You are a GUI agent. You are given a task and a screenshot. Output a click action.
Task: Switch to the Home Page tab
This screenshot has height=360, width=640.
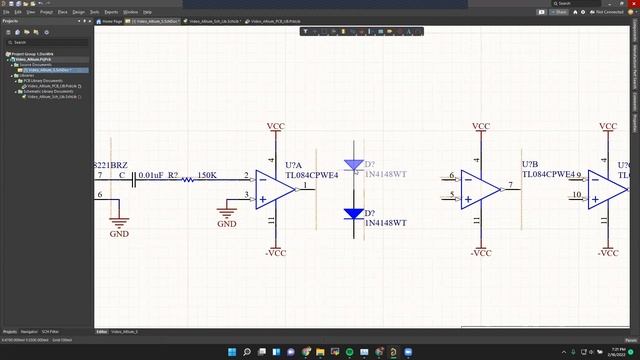pos(109,21)
